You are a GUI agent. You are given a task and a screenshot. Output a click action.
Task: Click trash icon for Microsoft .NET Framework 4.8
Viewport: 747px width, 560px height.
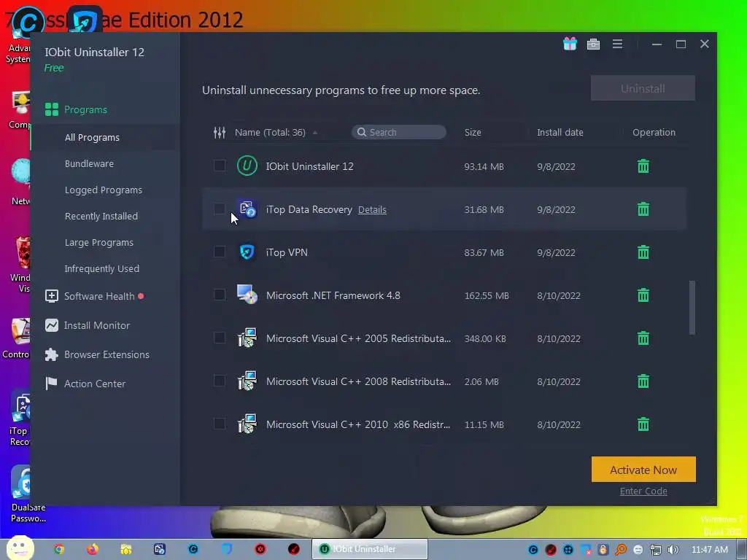pyautogui.click(x=643, y=295)
